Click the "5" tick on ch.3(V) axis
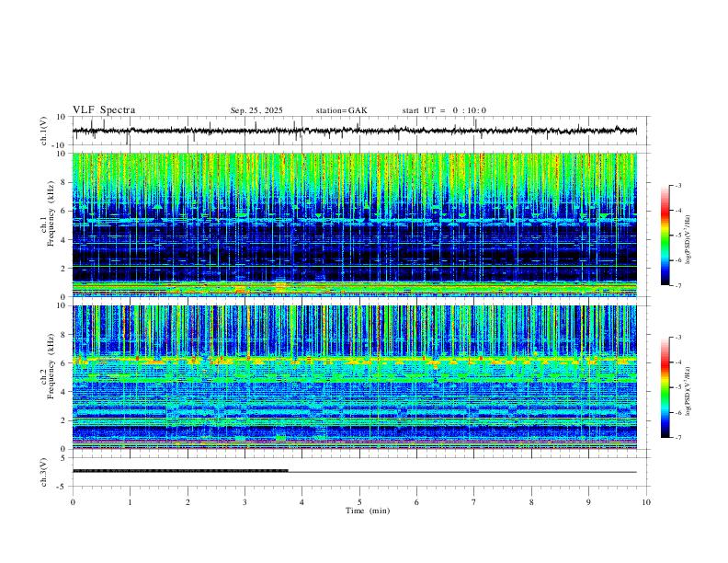This screenshot has width=728, height=563. point(63,458)
